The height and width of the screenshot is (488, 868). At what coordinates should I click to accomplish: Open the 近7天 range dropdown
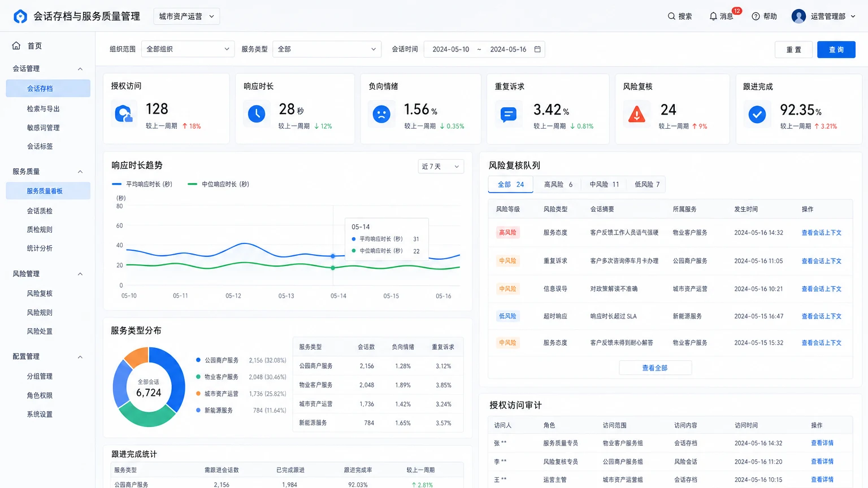441,167
